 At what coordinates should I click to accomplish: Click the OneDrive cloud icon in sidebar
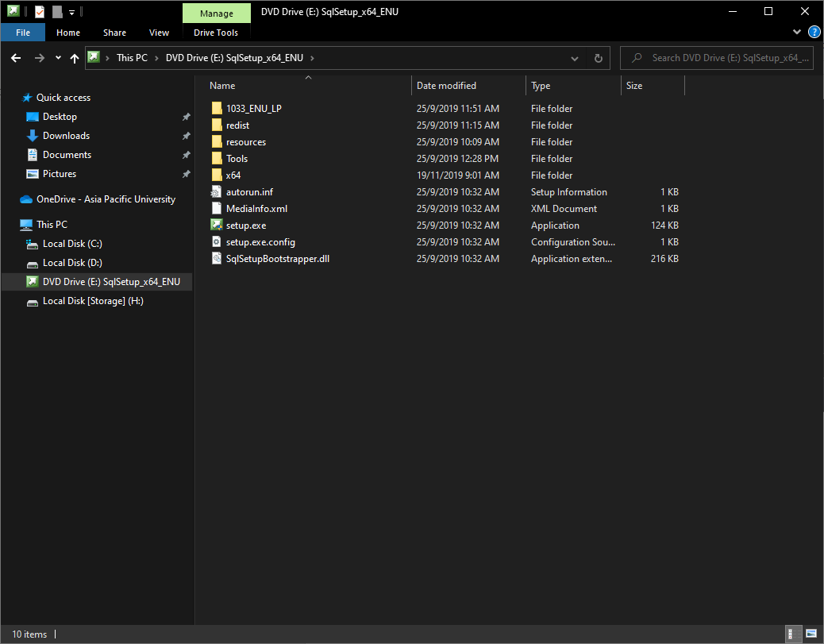[26, 199]
